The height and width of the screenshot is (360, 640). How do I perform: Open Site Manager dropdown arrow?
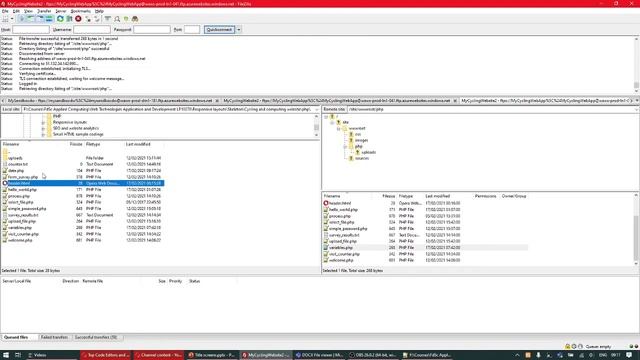[12, 19]
